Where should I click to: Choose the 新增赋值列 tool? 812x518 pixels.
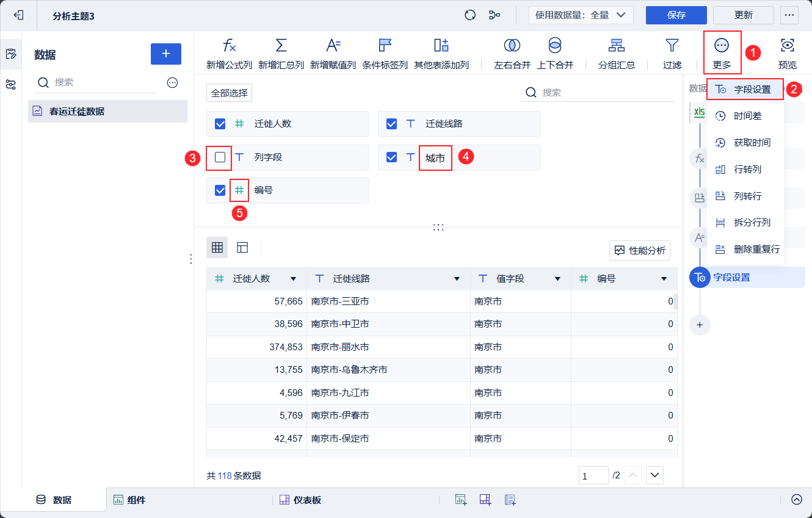click(333, 54)
